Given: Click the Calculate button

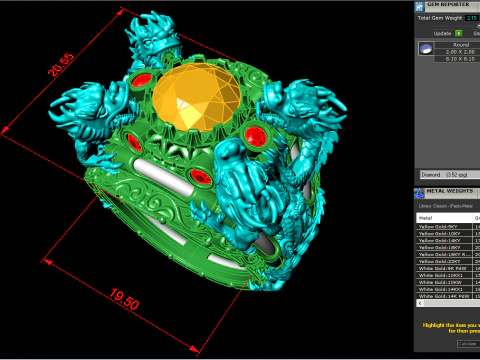Looking at the screenshot, I should click(468, 344).
